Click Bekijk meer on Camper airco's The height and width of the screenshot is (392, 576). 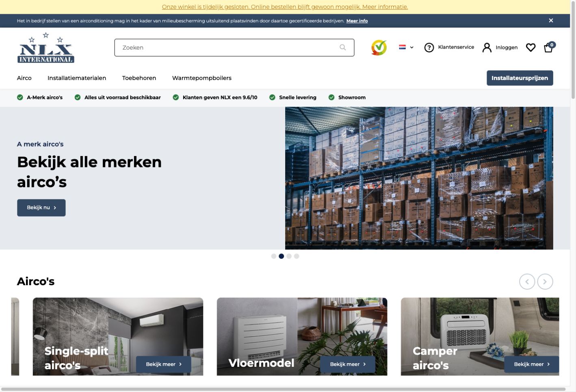(x=532, y=364)
